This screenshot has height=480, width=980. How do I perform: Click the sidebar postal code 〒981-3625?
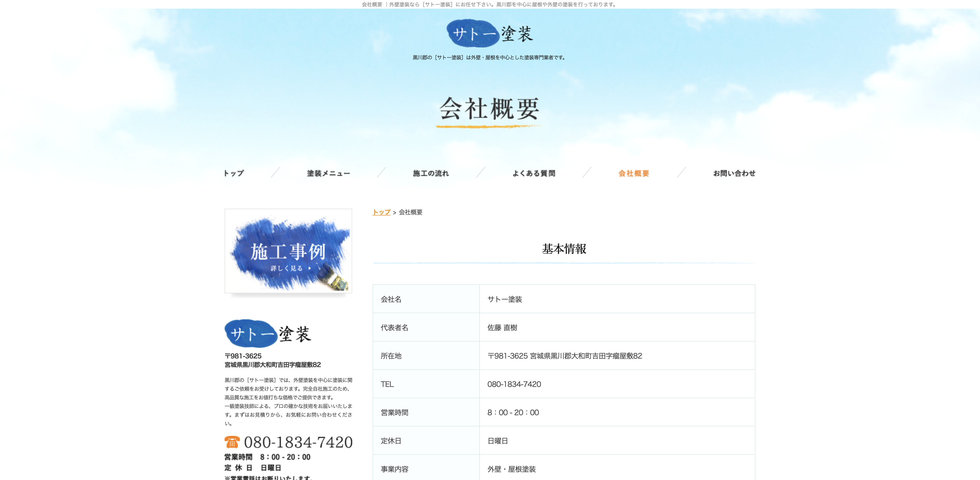click(243, 356)
